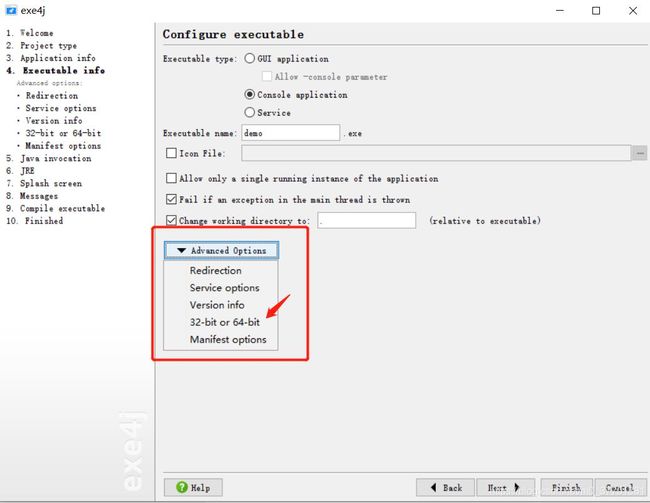650x503 pixels.
Task: Enable the Icon File checkbox
Action: (171, 153)
